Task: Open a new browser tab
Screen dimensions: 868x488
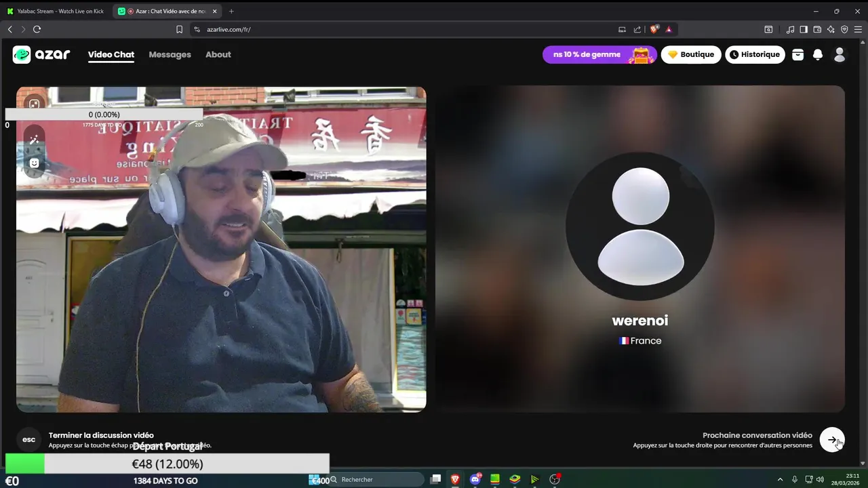Action: (x=231, y=11)
